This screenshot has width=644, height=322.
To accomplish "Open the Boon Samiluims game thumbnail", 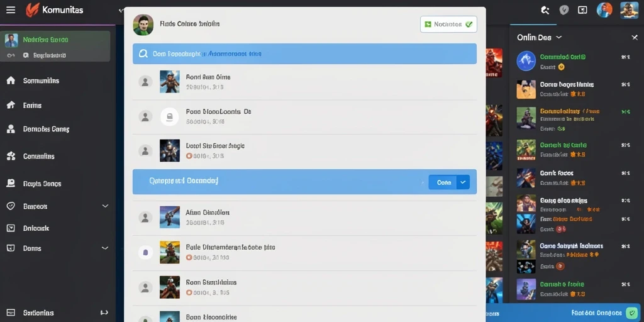I will coord(170,287).
